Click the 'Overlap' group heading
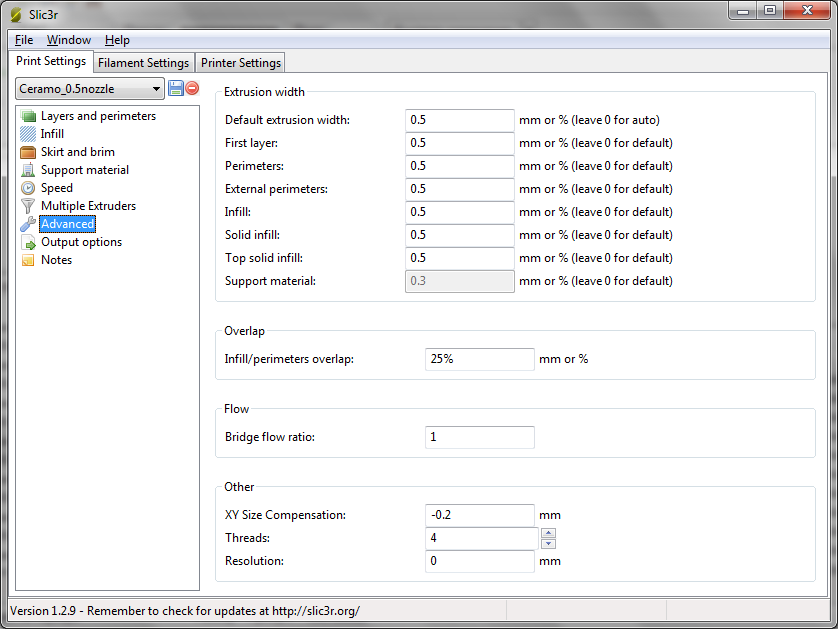Screen dimensions: 838x629 coord(244,331)
